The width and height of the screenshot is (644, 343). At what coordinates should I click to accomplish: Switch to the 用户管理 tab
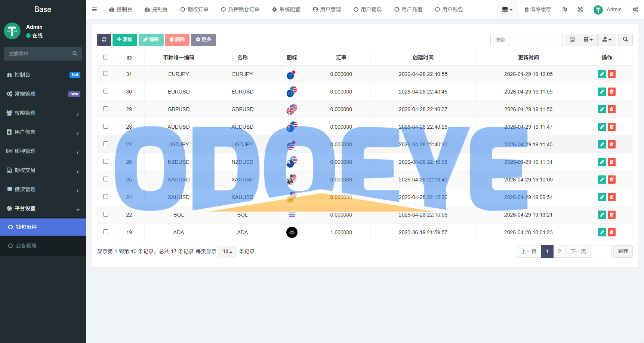pos(327,9)
